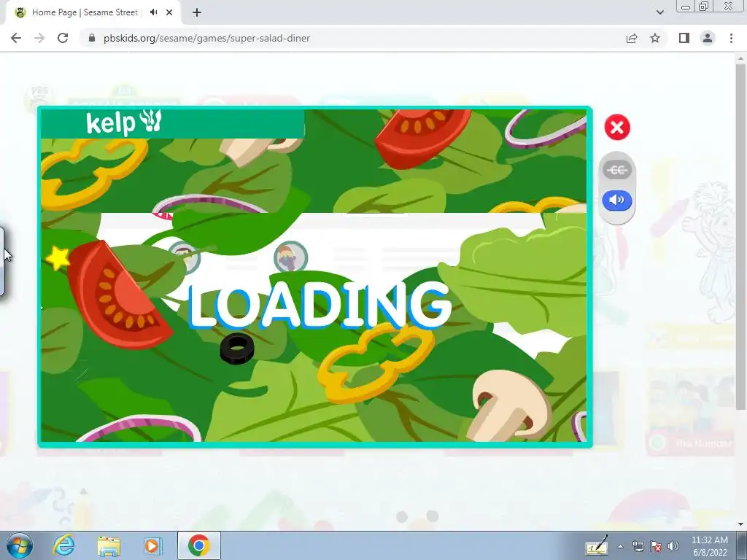Show hidden system tray icons
This screenshot has height=560, width=747.
620,546
